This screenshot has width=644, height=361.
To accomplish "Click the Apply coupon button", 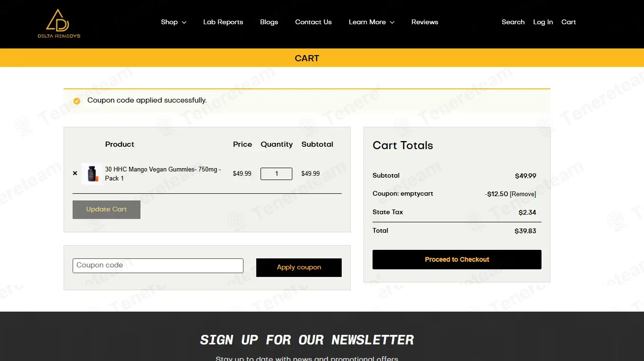I will 299,267.
